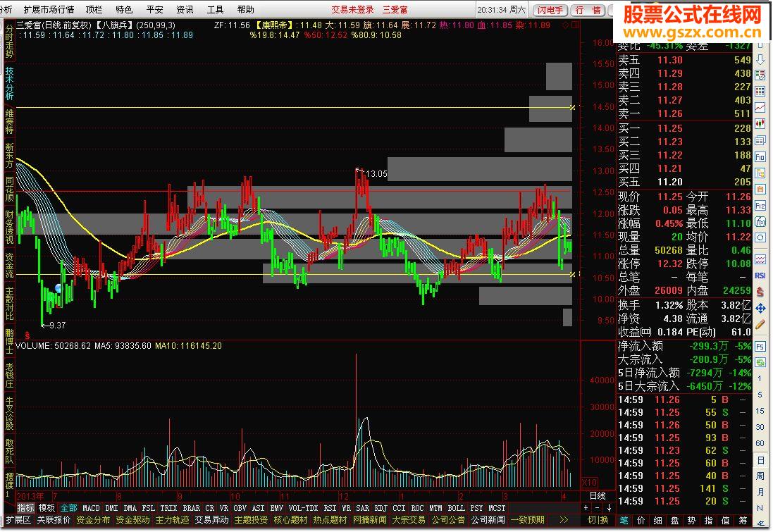Open 公司公告 bottom tab
This screenshot has width=773, height=532.
(x=448, y=520)
